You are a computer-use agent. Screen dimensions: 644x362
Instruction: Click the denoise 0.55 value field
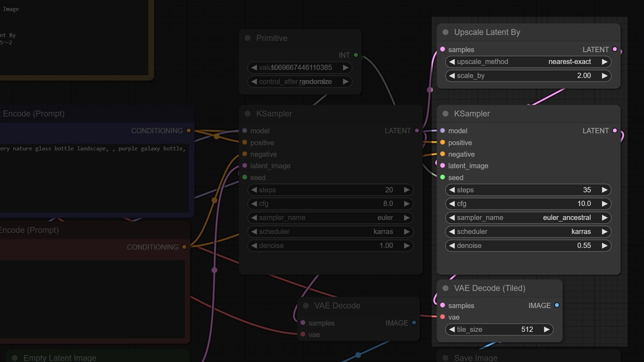pyautogui.click(x=528, y=246)
